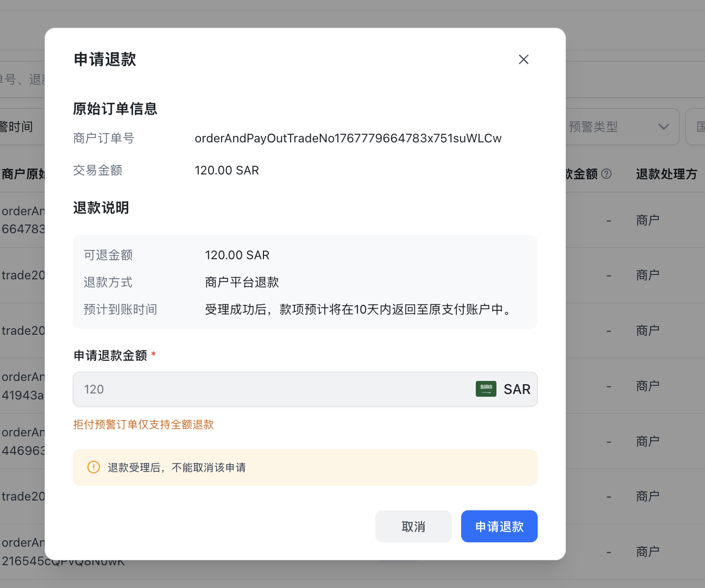Click the 拒付预警订单仅支持全额退款 hint text
Screen dimensions: 705x588
click(143, 424)
